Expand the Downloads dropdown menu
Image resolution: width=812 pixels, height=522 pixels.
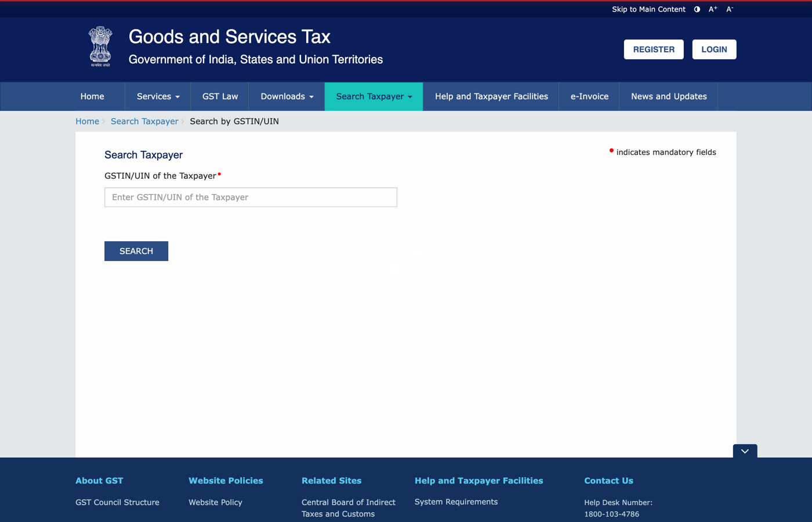287,96
